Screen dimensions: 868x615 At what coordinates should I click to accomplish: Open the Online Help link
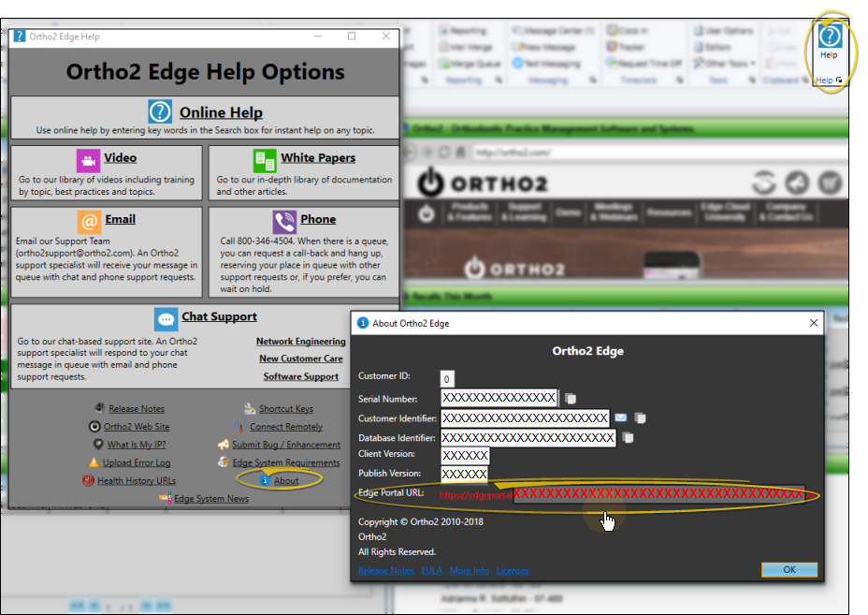click(x=221, y=112)
